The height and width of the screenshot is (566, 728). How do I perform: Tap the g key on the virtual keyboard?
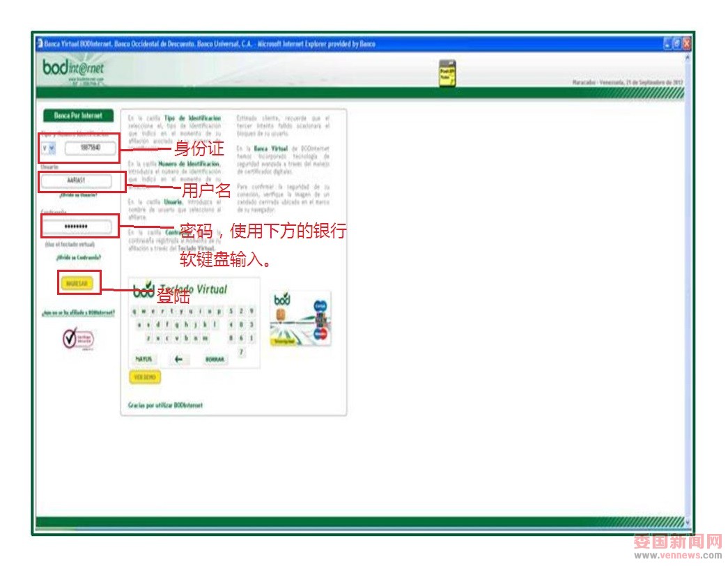tap(176, 325)
